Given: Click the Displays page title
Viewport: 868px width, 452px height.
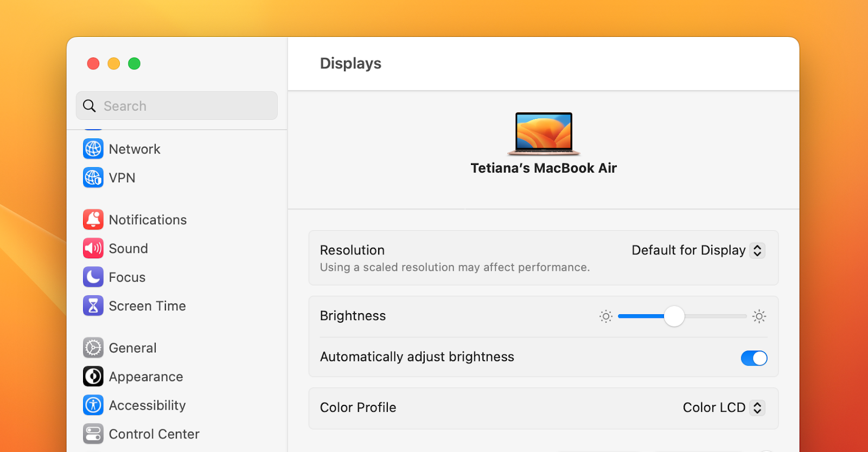Looking at the screenshot, I should pos(350,63).
